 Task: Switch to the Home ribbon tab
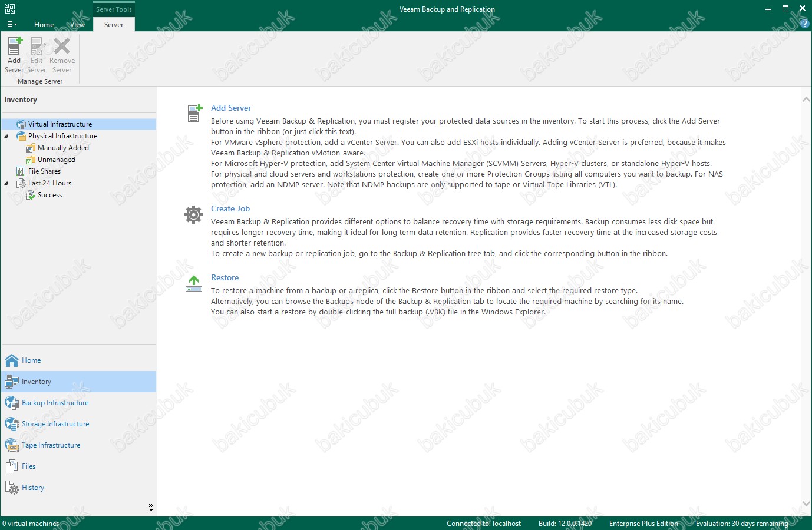point(44,24)
